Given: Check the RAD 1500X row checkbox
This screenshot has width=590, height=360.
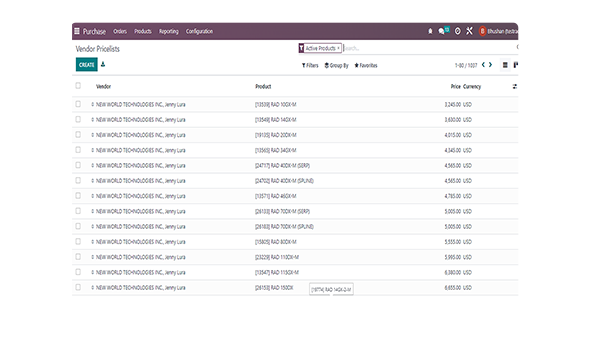Looking at the screenshot, I should pos(78,287).
